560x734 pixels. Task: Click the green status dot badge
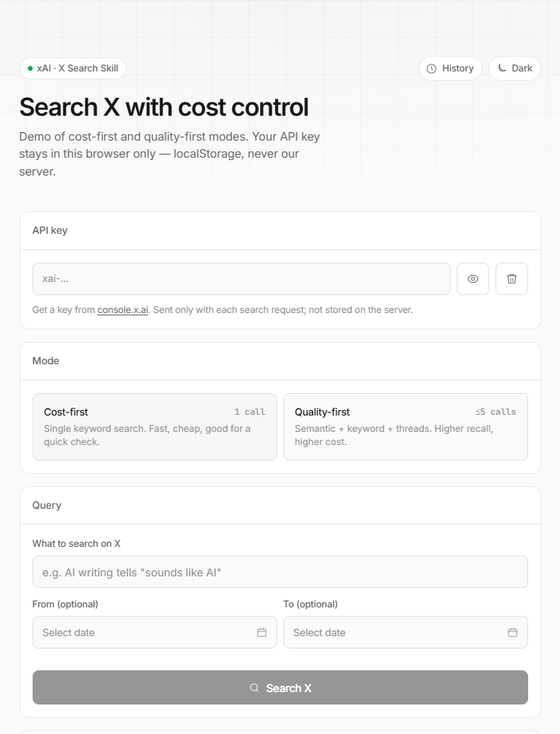click(x=30, y=68)
